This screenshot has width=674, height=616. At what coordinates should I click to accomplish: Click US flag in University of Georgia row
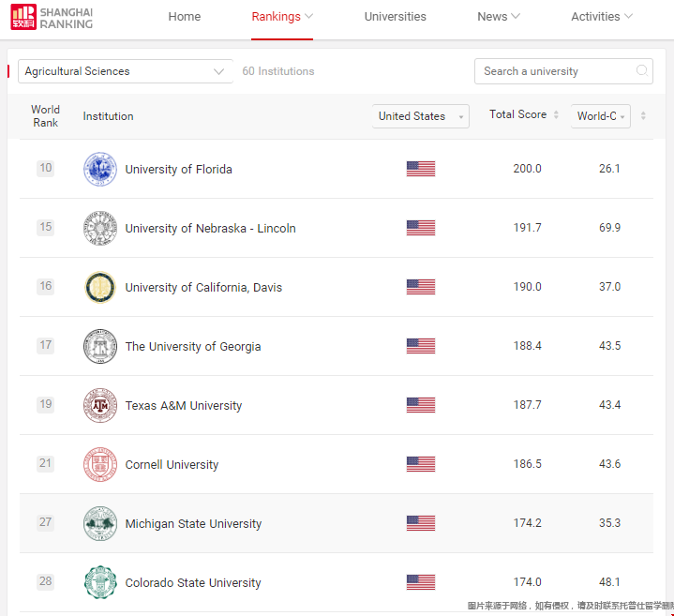(421, 346)
